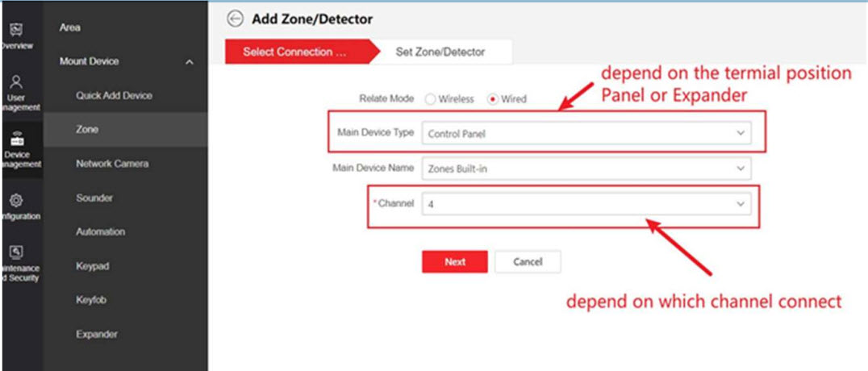Screen dimensions: 868x371
Task: Go to Network Camera in the menu
Action: (112, 164)
